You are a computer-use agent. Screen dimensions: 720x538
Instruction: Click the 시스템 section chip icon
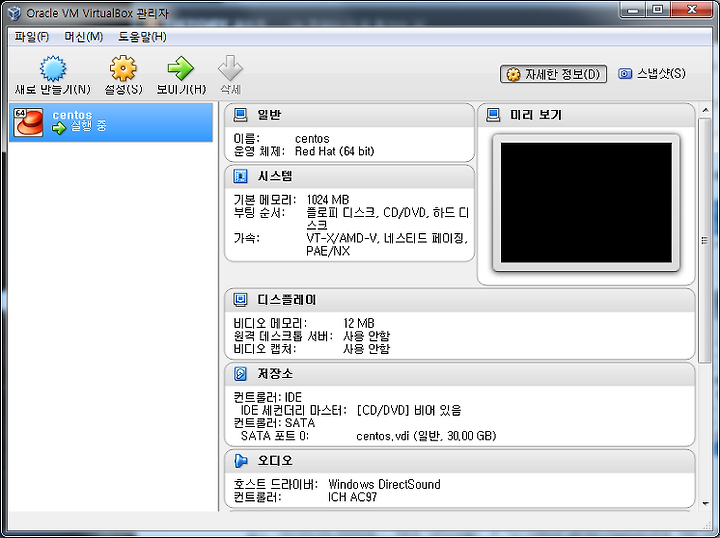pyautogui.click(x=240, y=176)
